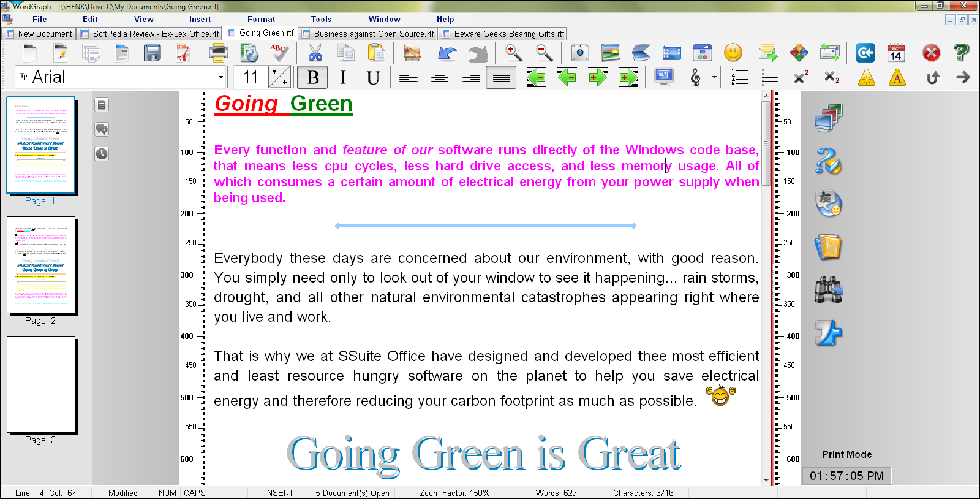The width and height of the screenshot is (980, 499).
Task: Open the Format menu
Action: pos(261,19)
